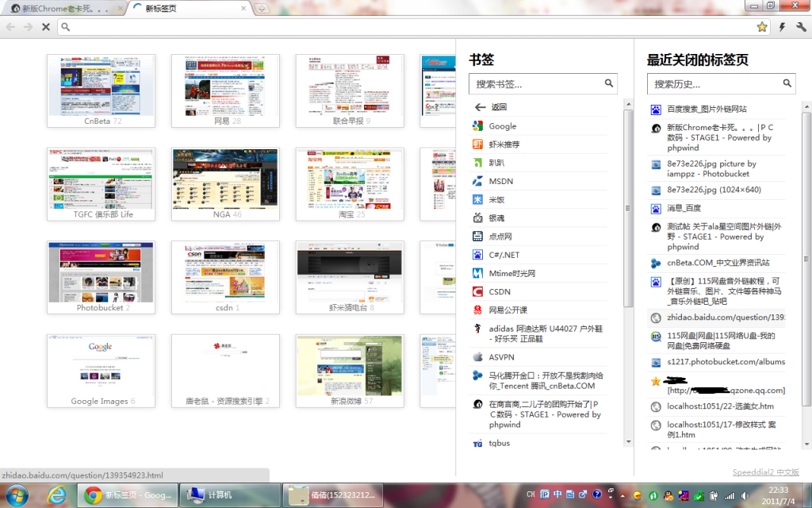Select the 新标签页 tab

pos(190,8)
